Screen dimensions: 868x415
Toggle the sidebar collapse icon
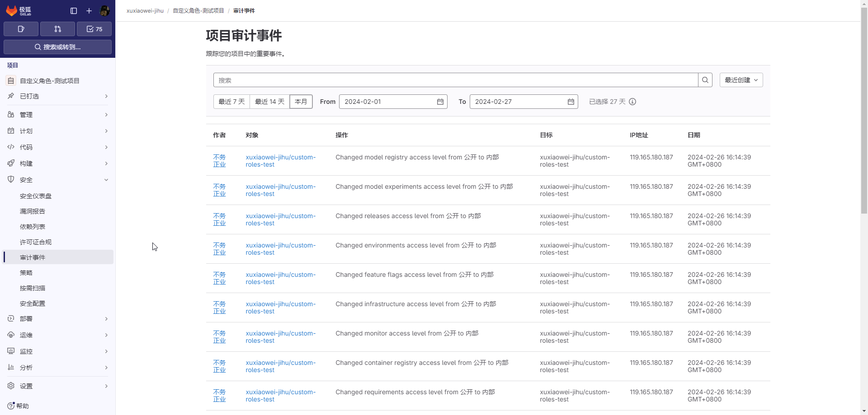[x=74, y=11]
